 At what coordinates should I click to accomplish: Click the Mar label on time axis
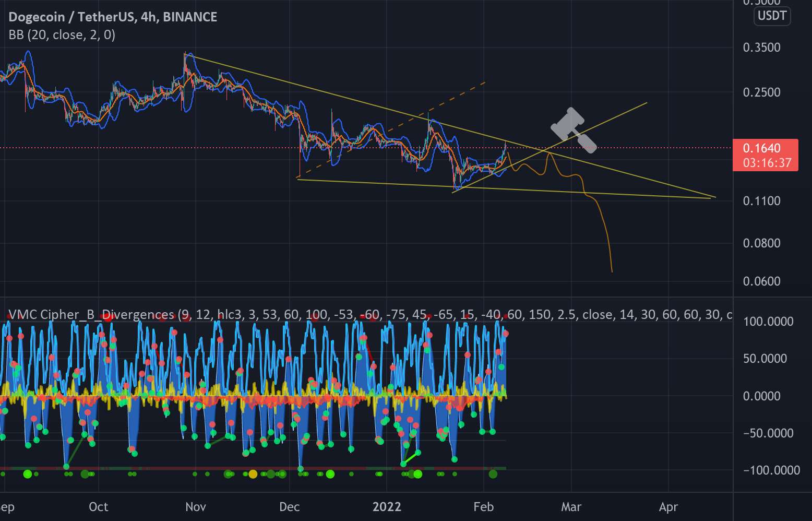[x=571, y=507]
